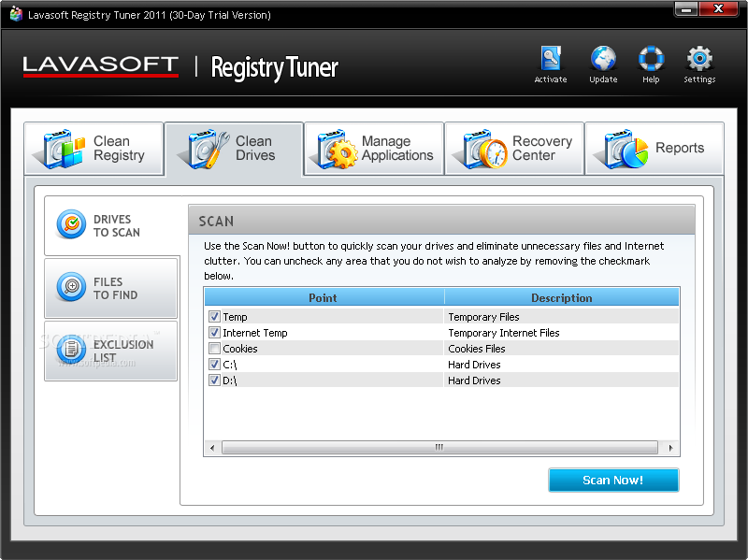
Task: Click the horizontal scrollbar thumb
Action: coord(439,448)
